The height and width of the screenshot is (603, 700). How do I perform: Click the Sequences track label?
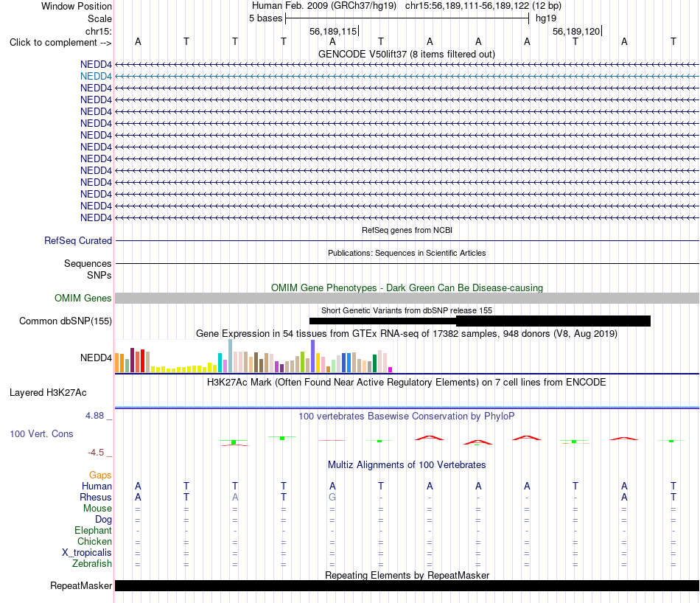[88, 263]
